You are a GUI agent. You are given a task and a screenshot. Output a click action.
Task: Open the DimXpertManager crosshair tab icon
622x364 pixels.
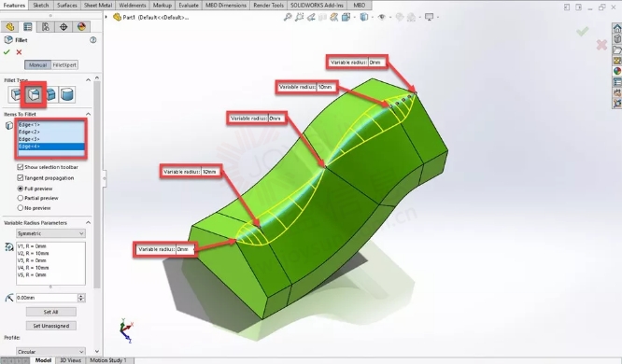[x=64, y=26]
